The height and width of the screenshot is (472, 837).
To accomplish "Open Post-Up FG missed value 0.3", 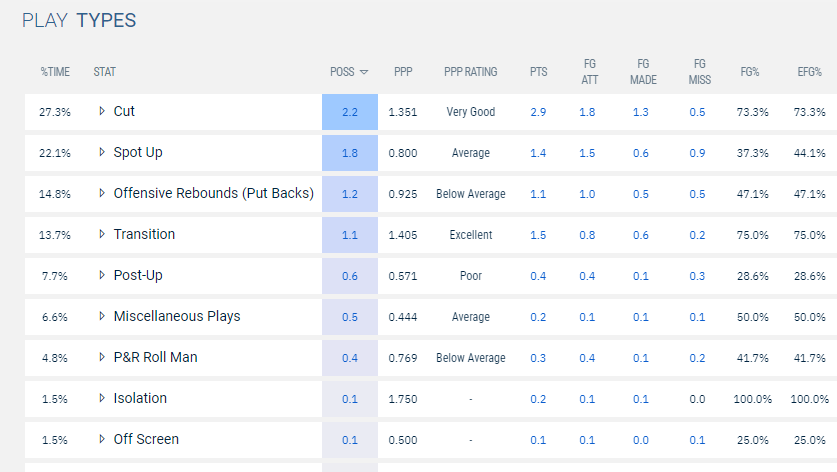I will (x=697, y=276).
